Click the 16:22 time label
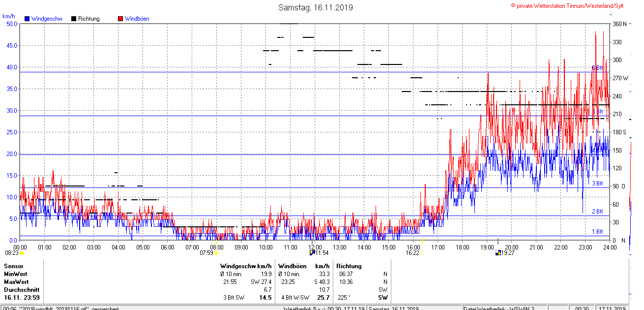Viewport: 644px width, 310px height. [x=412, y=253]
